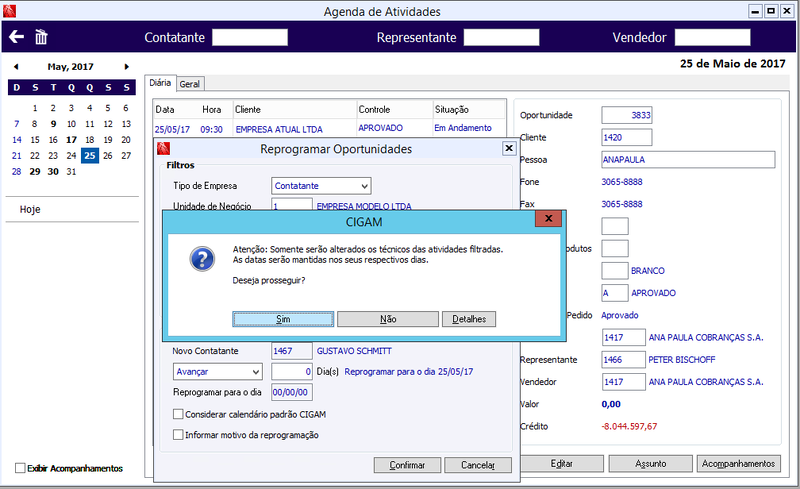
Task: Click Em Andamento status cell
Action: pyautogui.click(x=463, y=128)
